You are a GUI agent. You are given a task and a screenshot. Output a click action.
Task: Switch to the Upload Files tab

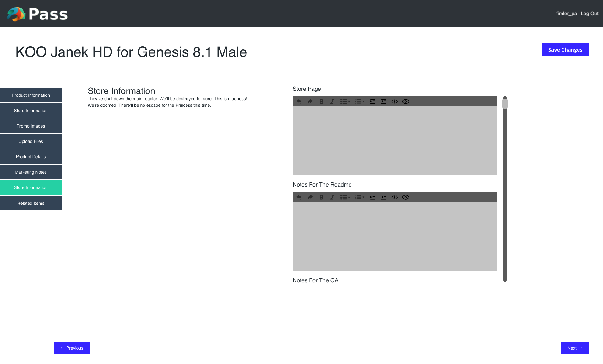click(31, 141)
